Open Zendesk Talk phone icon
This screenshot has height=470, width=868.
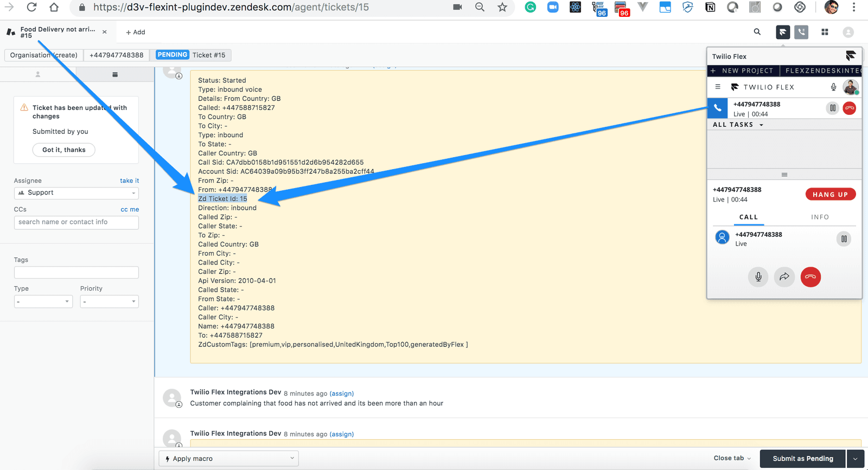[x=801, y=32]
